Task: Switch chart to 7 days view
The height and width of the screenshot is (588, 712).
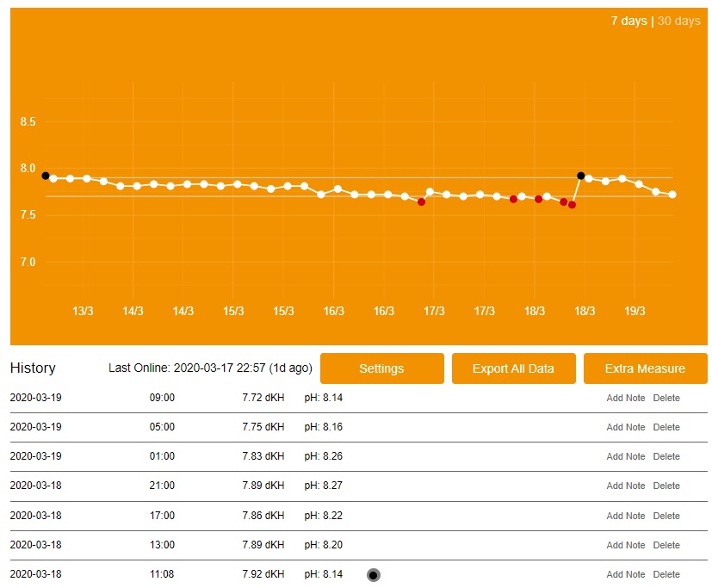Action: pyautogui.click(x=628, y=21)
